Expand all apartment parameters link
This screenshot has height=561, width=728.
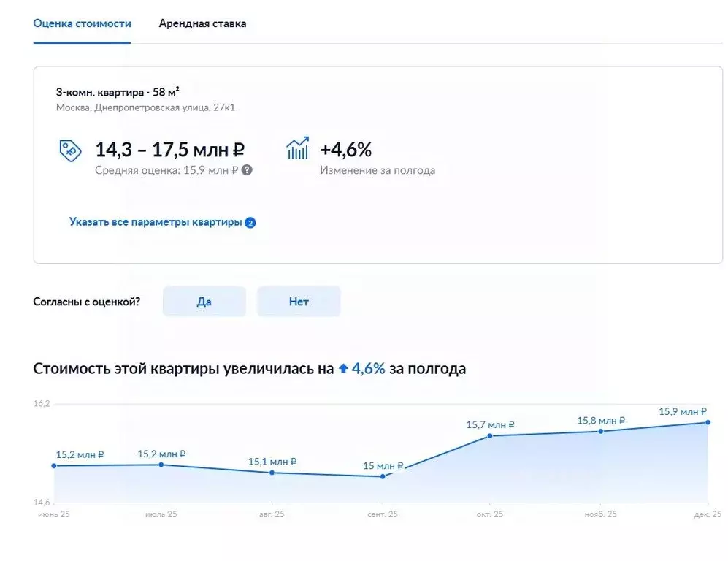point(155,222)
